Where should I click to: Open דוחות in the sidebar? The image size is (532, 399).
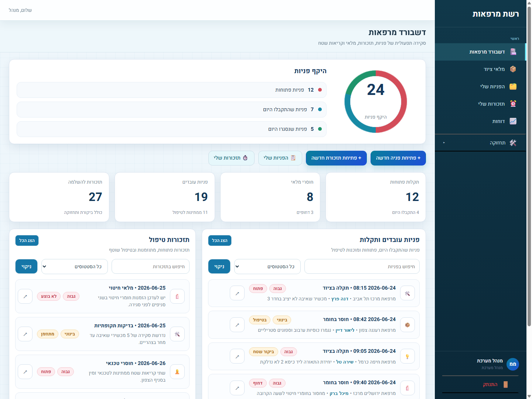click(x=480, y=121)
